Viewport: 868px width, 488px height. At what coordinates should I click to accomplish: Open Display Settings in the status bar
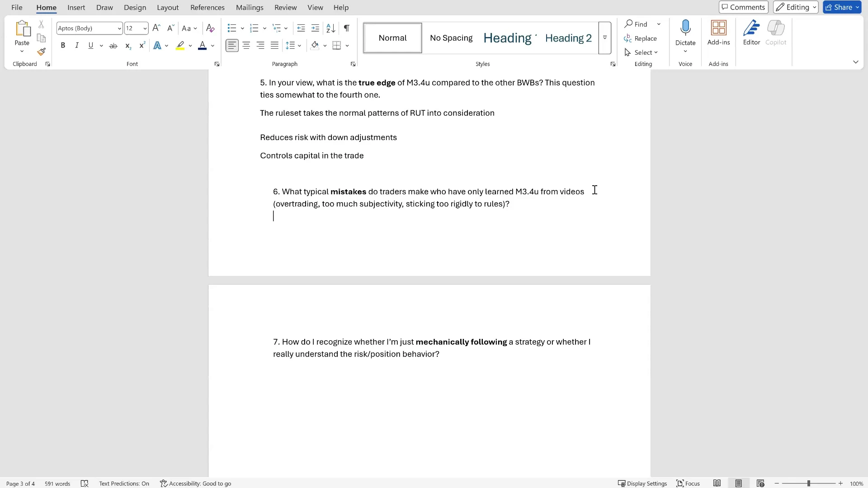point(642,483)
